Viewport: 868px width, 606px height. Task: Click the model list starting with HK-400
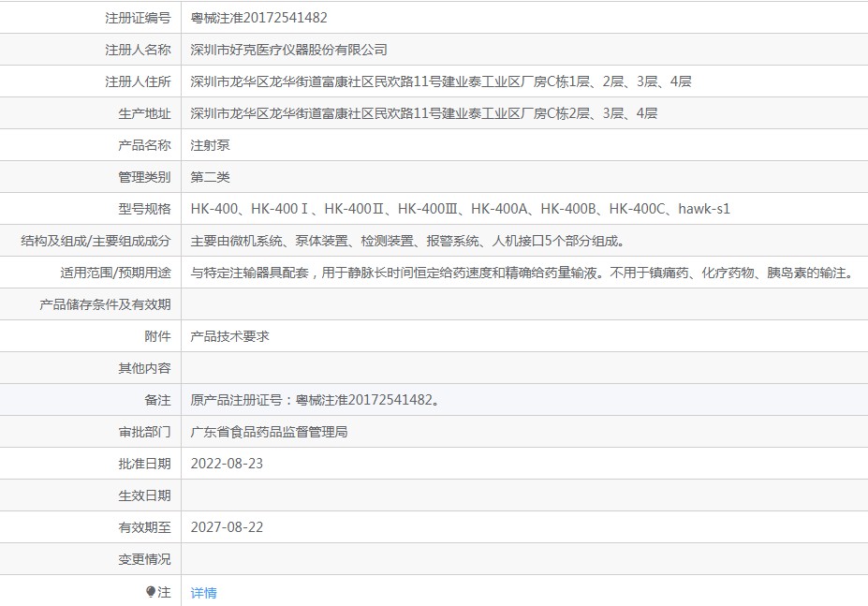point(460,209)
